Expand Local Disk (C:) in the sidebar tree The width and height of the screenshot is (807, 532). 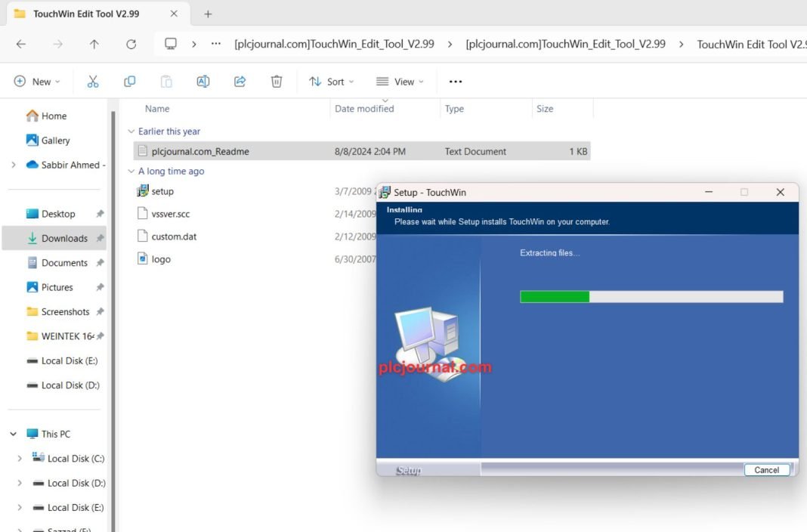click(x=19, y=458)
